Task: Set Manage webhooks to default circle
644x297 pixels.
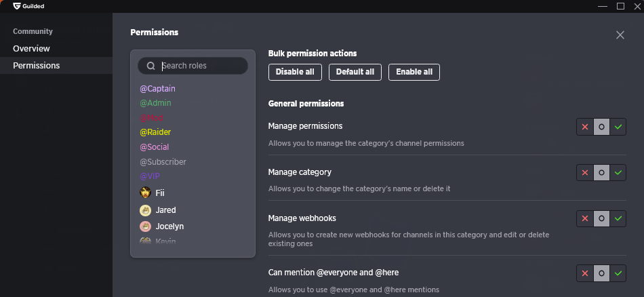Action: coord(602,218)
